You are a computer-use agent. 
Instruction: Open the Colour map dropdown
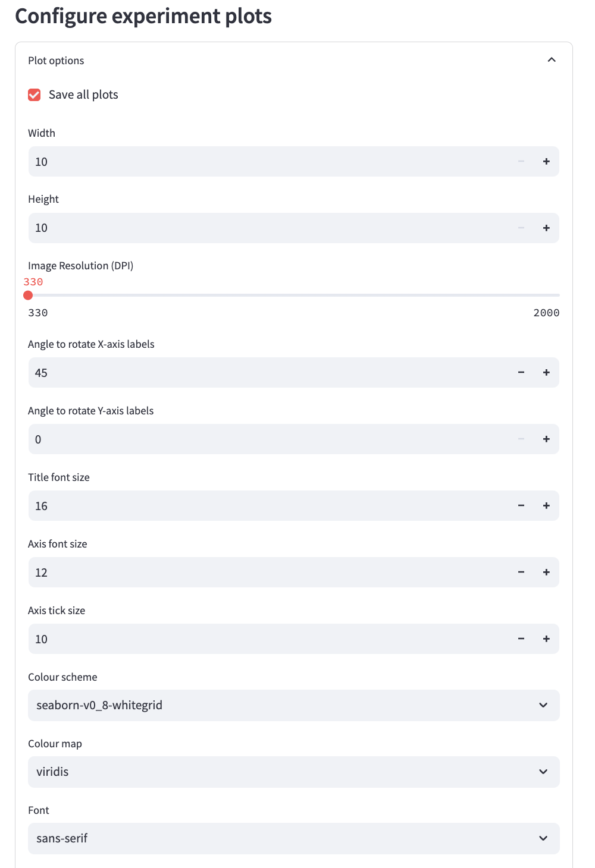pos(294,772)
